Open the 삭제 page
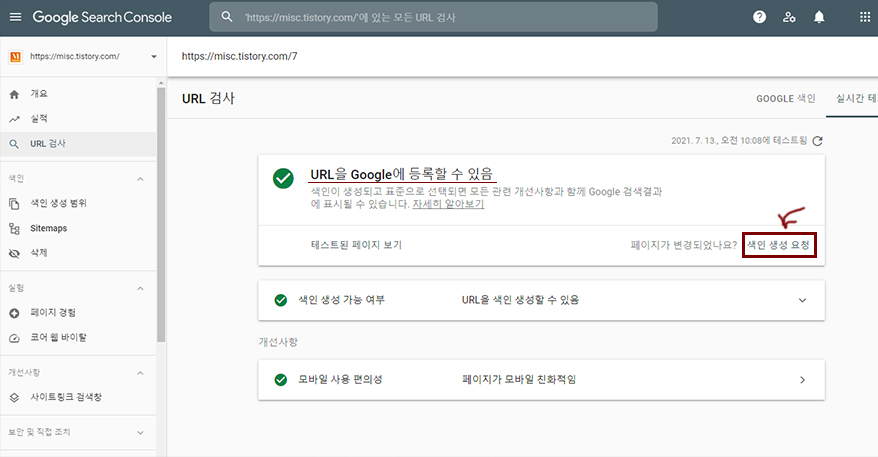This screenshot has height=457, width=878. pos(78,253)
